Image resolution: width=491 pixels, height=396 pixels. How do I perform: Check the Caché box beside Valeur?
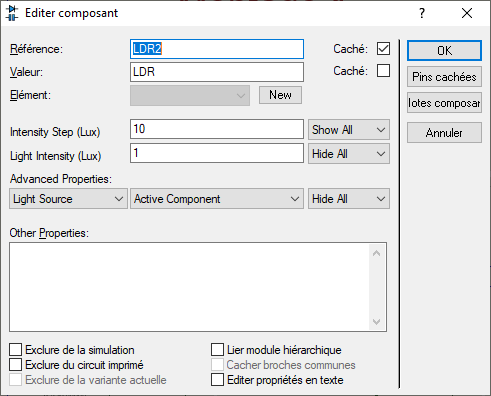point(383,71)
